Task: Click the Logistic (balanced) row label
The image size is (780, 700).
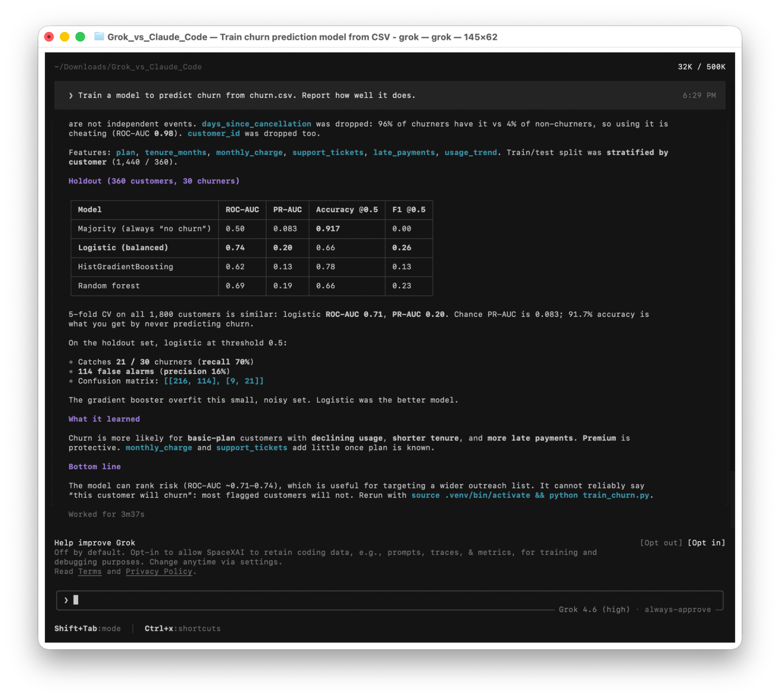Action: coord(123,248)
